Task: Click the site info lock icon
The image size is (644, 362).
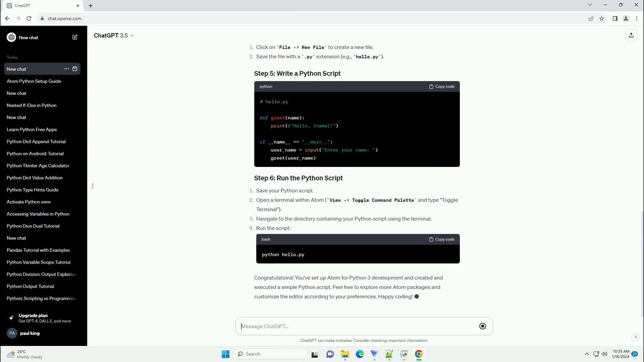Action: 43,19
